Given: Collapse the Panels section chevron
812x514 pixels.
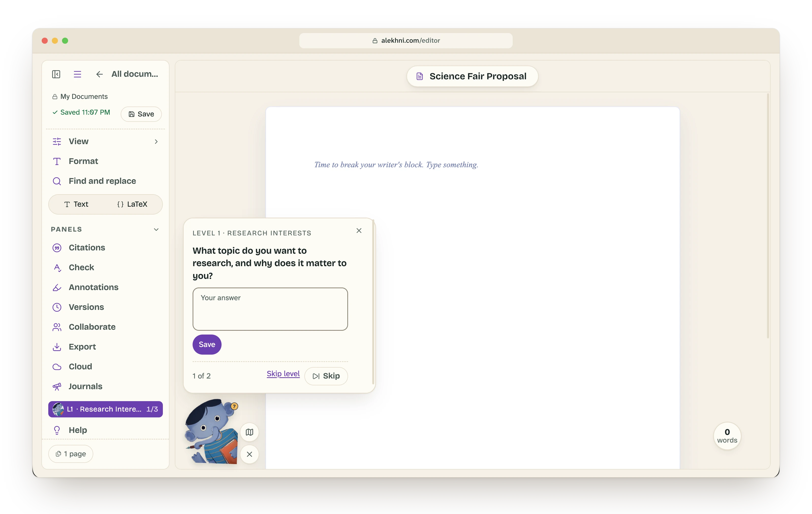Looking at the screenshot, I should 156,230.
